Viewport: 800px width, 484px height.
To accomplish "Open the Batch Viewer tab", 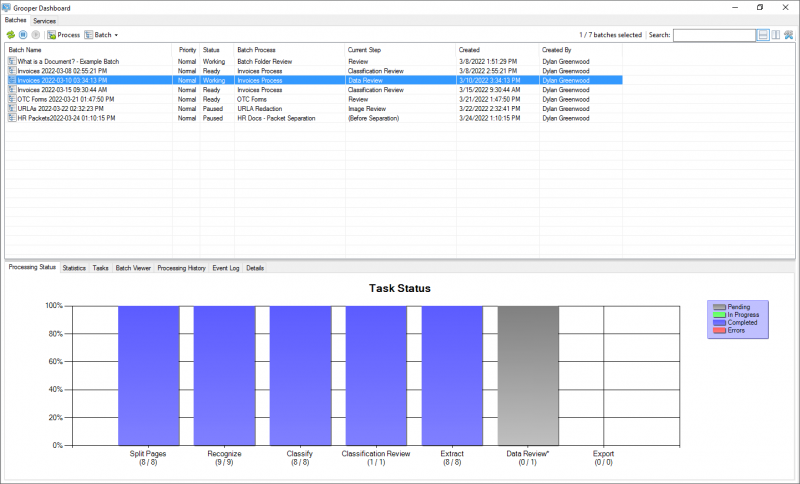I will point(133,268).
